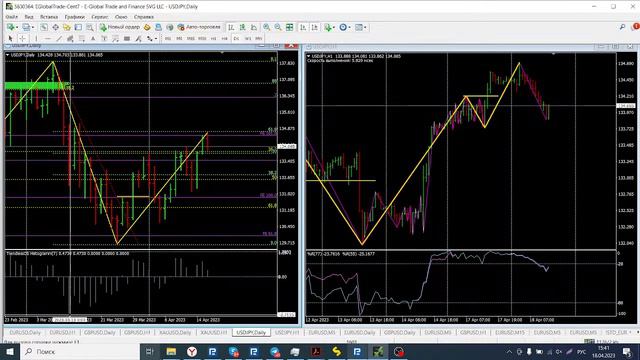Show the Market Watch panel

(x=44, y=27)
